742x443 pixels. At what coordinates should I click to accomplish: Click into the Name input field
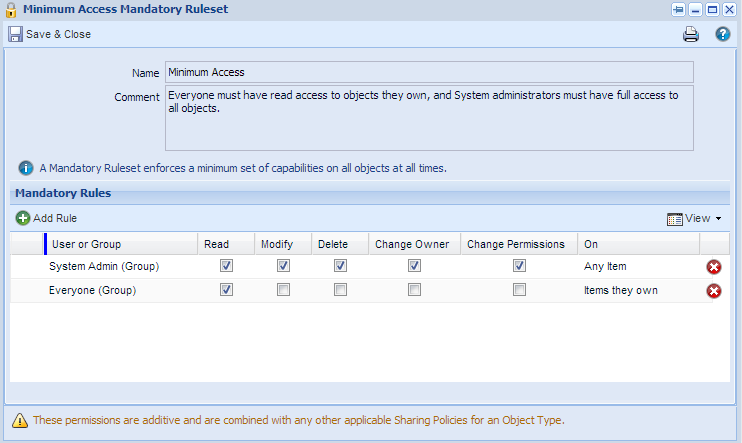pos(429,72)
